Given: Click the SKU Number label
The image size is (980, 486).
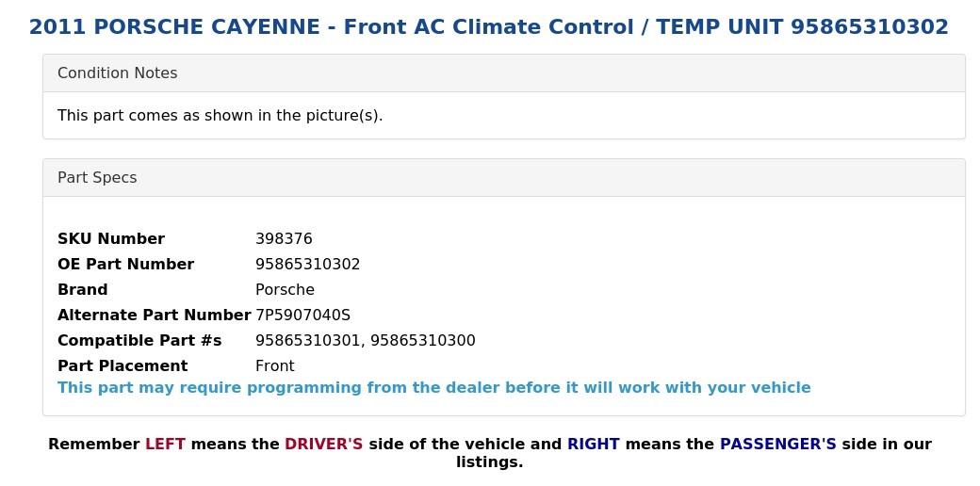Looking at the screenshot, I should [111, 238].
